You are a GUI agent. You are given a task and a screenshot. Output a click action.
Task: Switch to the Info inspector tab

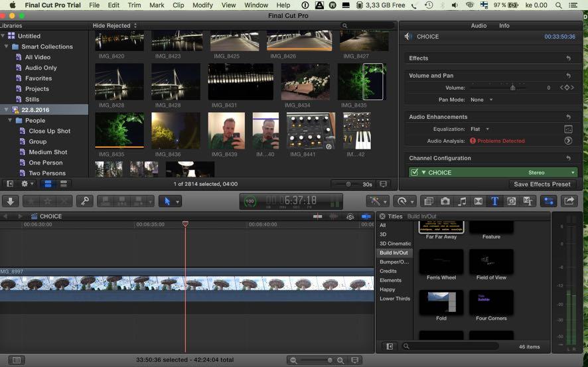(x=504, y=25)
